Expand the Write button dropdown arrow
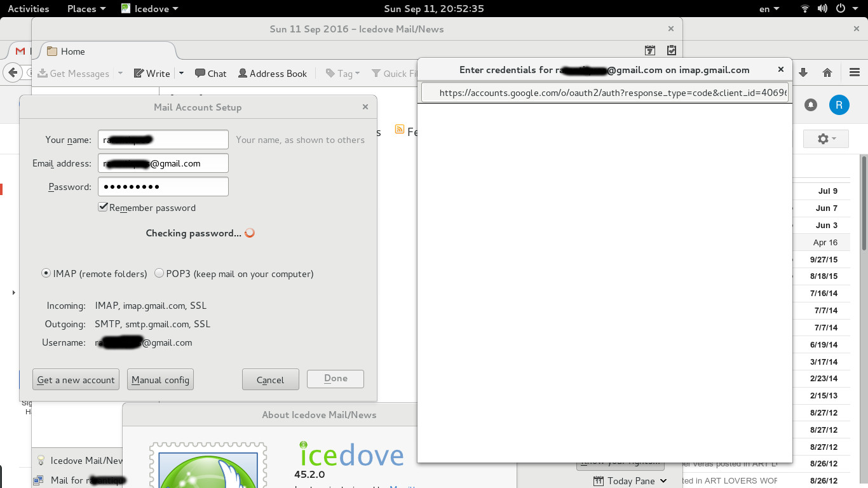Viewport: 868px width, 488px height. [181, 74]
